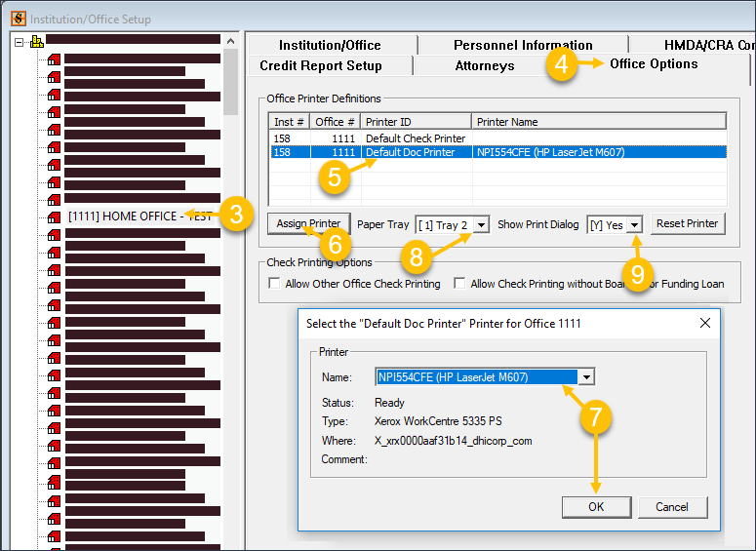
Task: Click NPI554CFE (HP LaserJet M607) cell in table
Action: pyautogui.click(x=550, y=152)
